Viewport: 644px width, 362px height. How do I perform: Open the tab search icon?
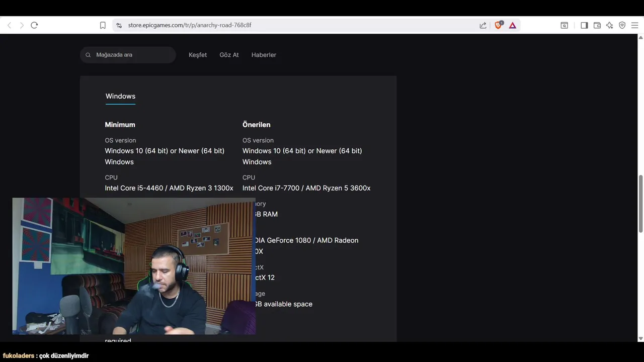[565, 25]
